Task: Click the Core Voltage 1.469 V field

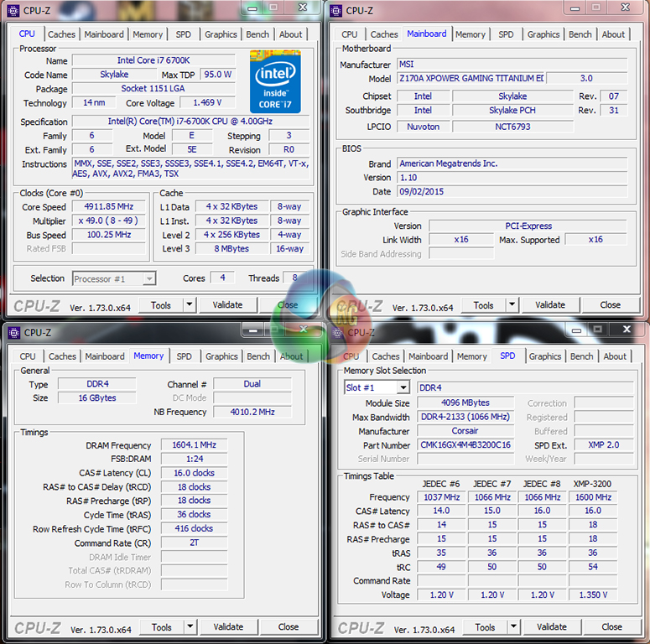Action: click(x=207, y=102)
